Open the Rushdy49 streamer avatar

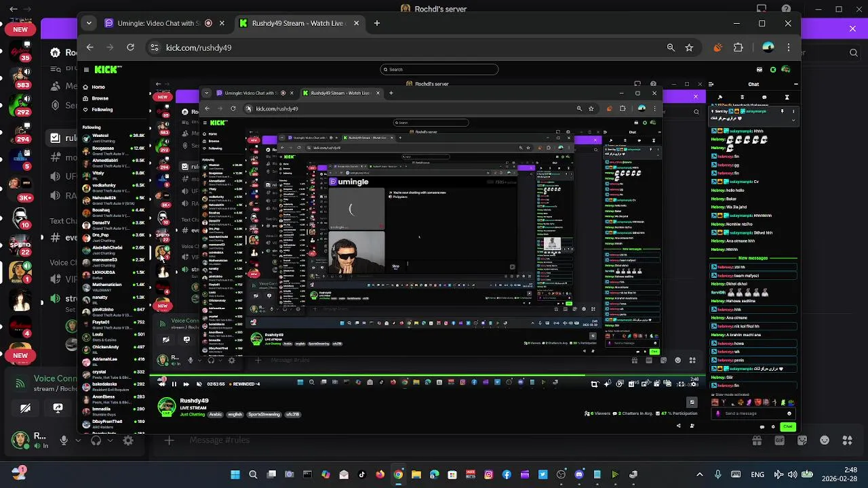click(166, 407)
